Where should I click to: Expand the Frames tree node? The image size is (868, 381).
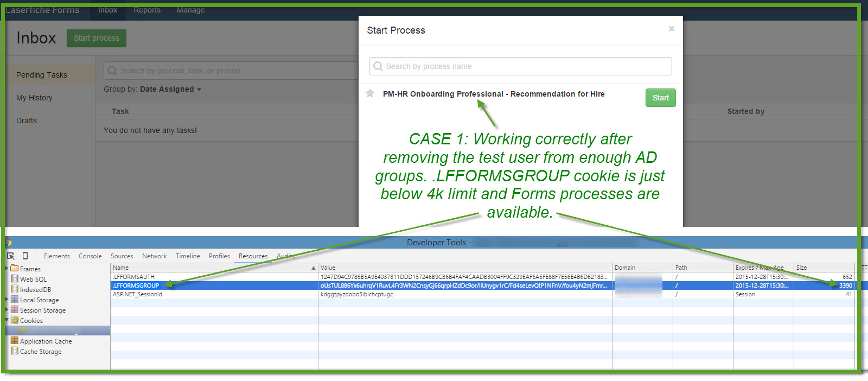[x=7, y=269]
